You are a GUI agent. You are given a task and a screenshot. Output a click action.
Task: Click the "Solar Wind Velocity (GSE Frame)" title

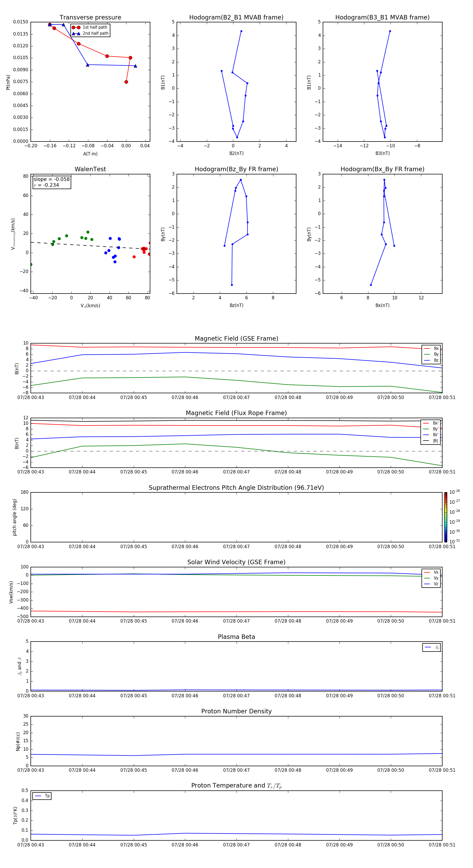point(236,562)
